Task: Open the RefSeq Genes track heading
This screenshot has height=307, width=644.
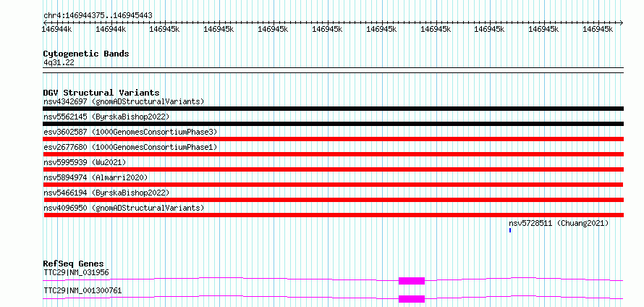Action: coord(74,264)
